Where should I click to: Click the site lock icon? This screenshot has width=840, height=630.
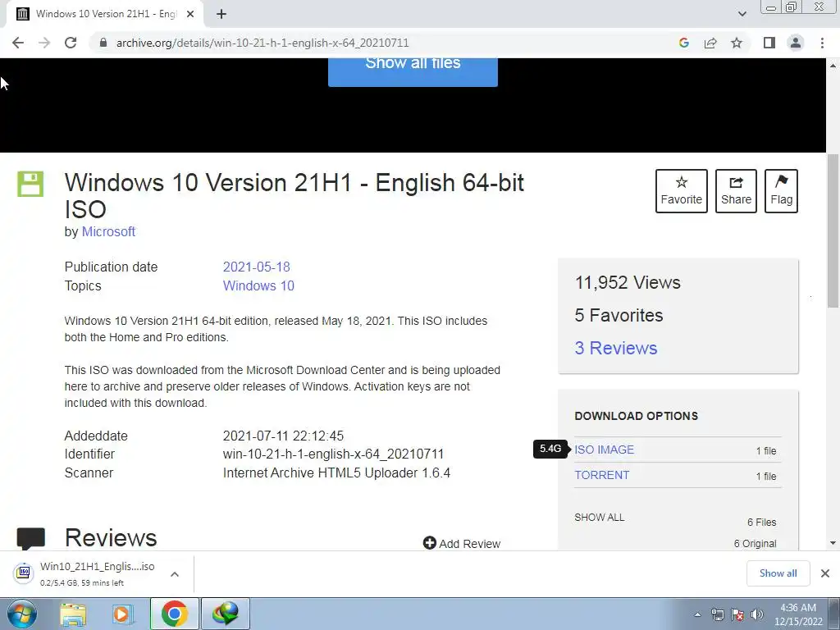(103, 43)
